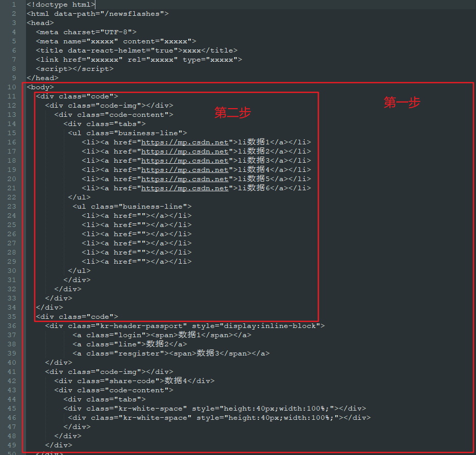Click the code-img div on line 12
Image resolution: width=476 pixels, height=455 pixels.
[109, 106]
